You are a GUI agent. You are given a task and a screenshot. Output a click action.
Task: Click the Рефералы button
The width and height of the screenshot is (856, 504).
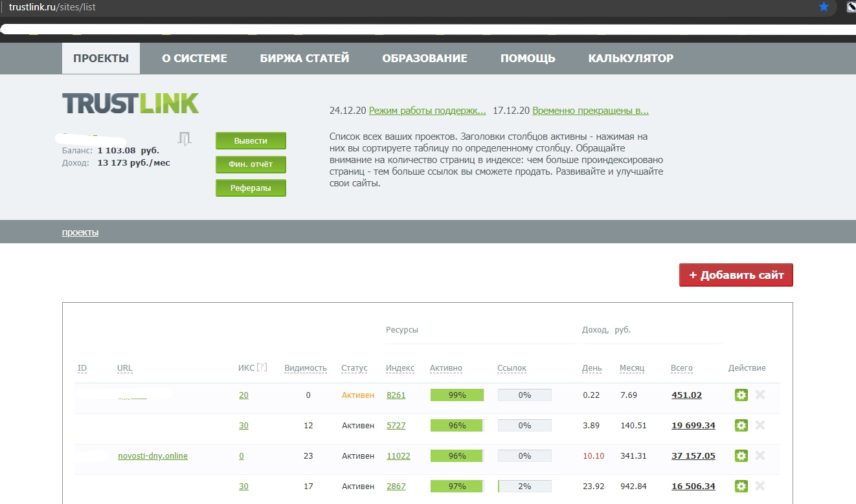coord(251,188)
